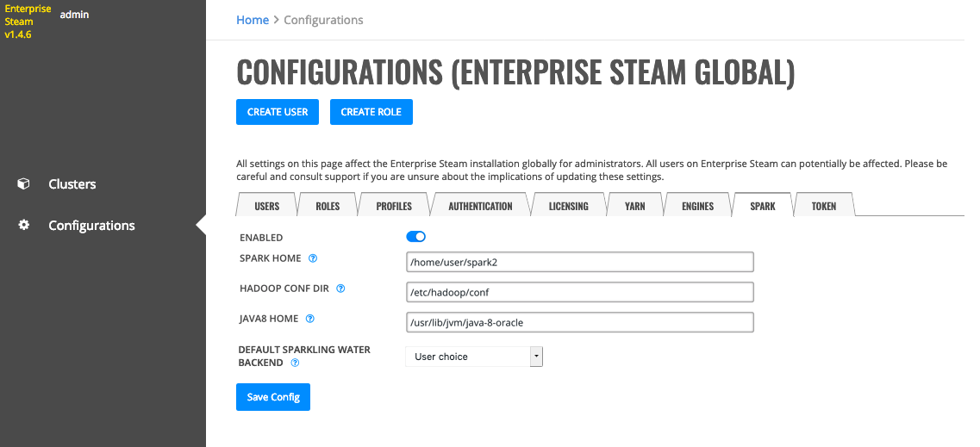Switch to the Licensing tab
Image resolution: width=980 pixels, height=447 pixels.
[568, 206]
